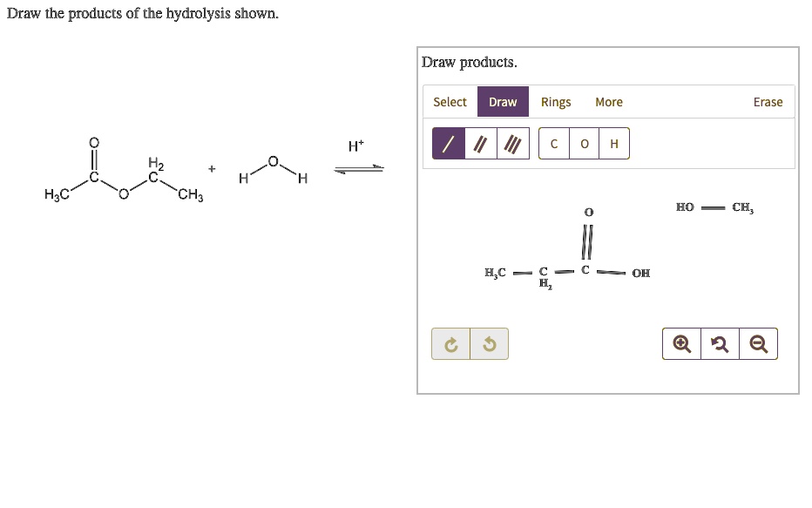
Task: Open the More options menu
Action: point(608,102)
